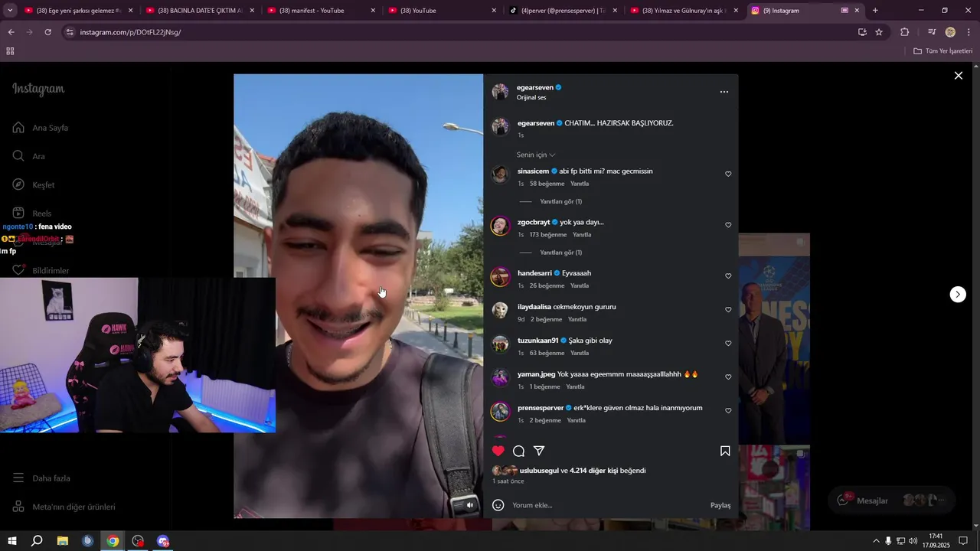Open File Explorer from taskbar

[63, 541]
